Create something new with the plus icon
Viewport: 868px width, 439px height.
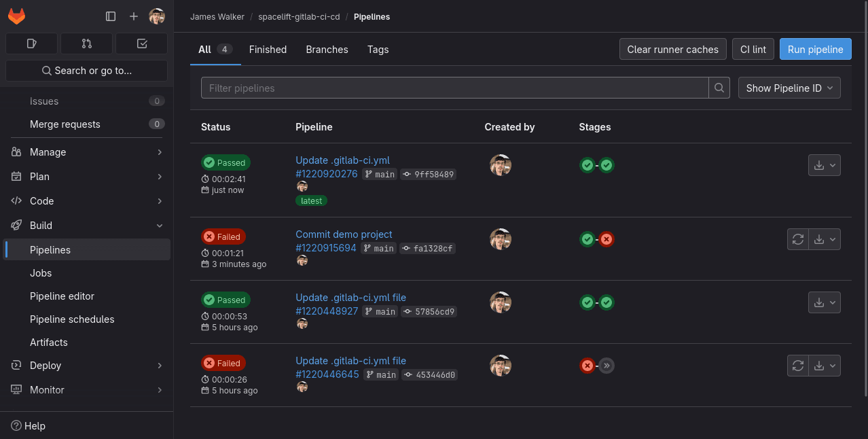133,16
